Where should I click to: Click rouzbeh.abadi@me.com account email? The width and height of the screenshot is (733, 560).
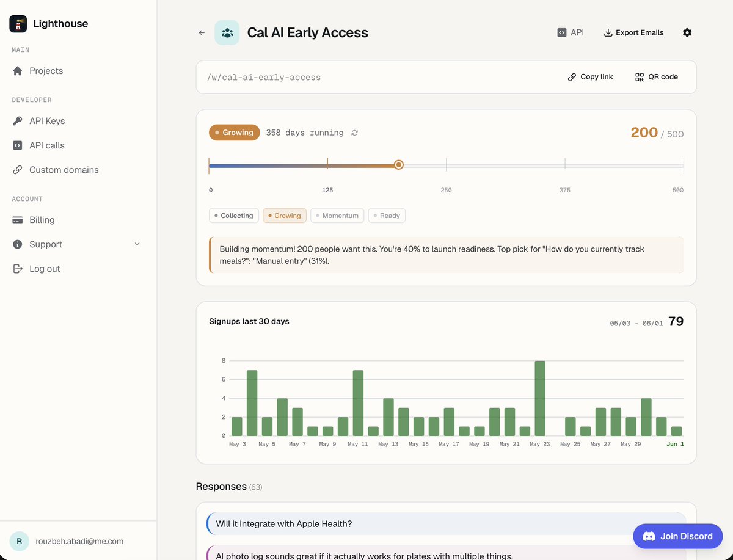coord(78,541)
